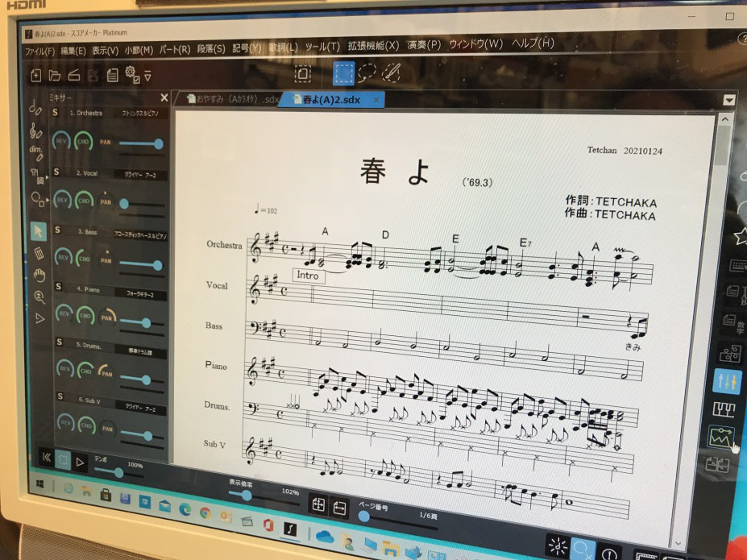Select the brush selection tool

tap(392, 73)
